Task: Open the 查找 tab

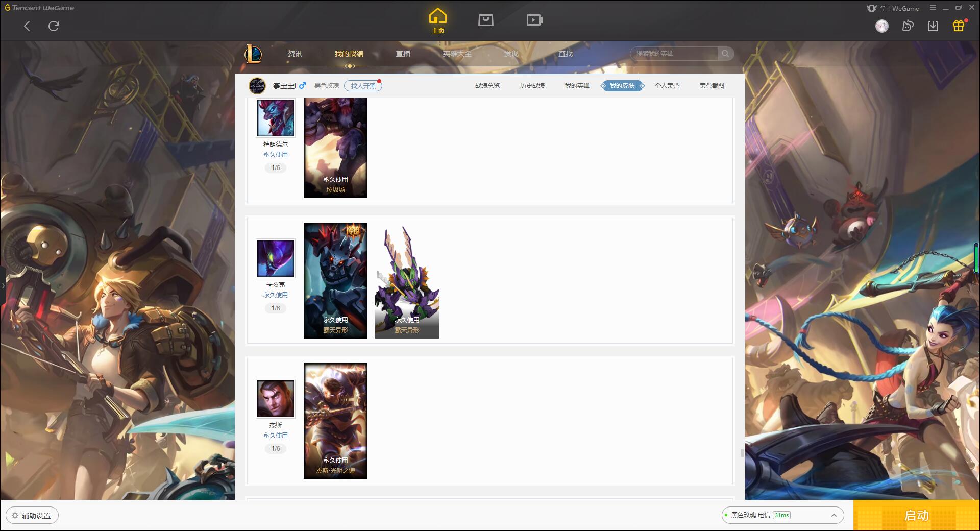Action: pyautogui.click(x=566, y=54)
